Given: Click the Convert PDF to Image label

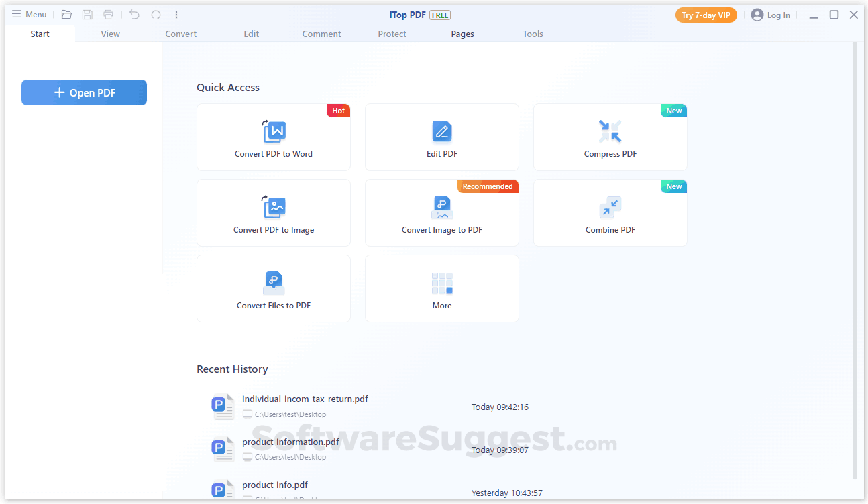Looking at the screenshot, I should pyautogui.click(x=274, y=230).
